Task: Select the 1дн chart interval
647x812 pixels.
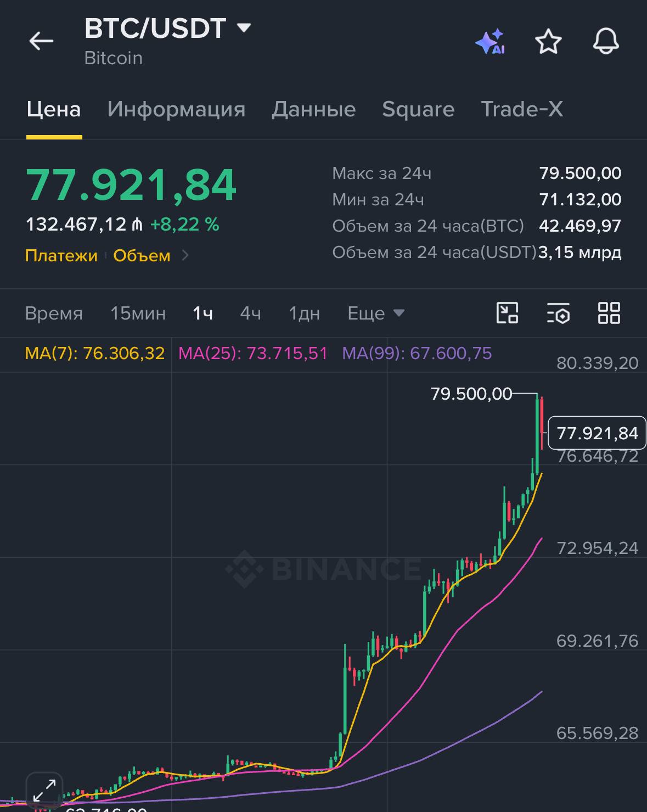Action: pos(304,313)
